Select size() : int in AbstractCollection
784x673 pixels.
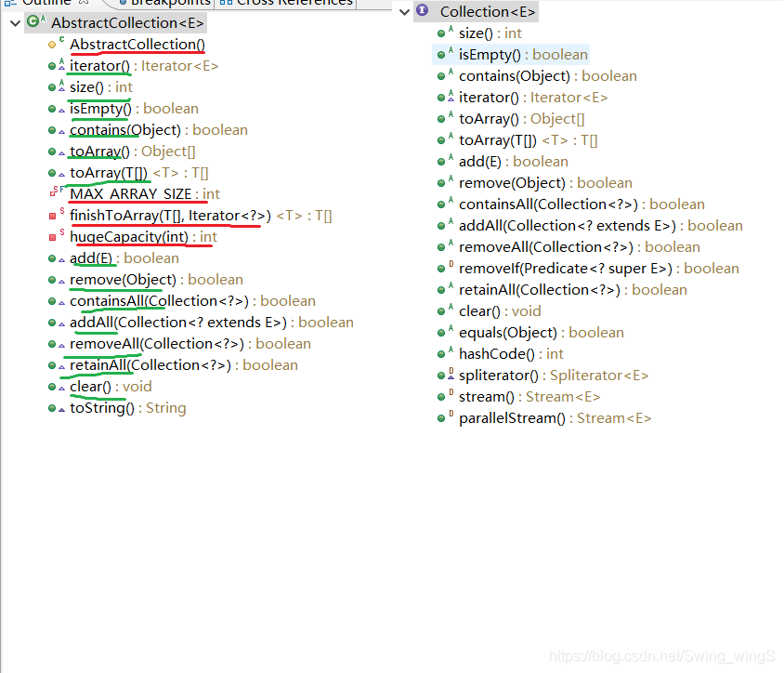click(x=101, y=87)
